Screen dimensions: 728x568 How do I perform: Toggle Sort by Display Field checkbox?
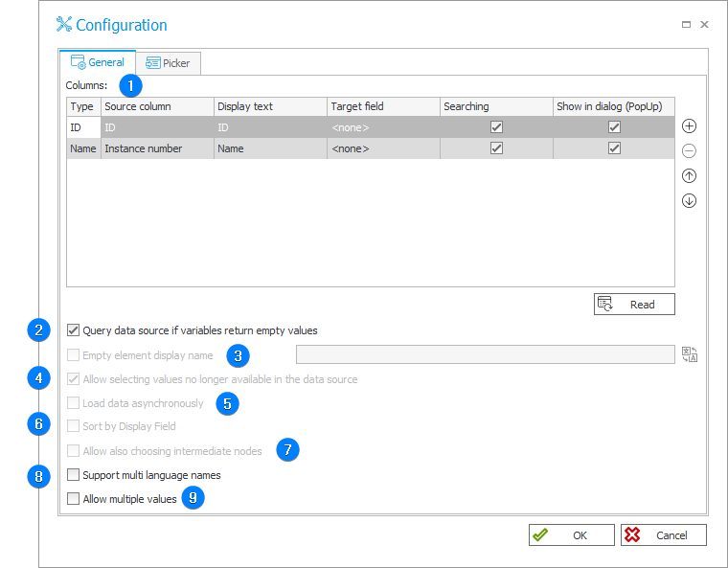(x=74, y=426)
